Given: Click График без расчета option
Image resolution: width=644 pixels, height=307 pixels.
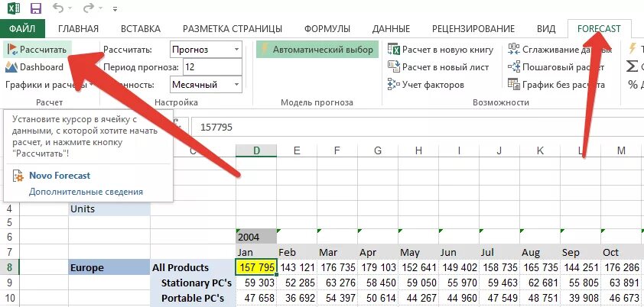Looking at the screenshot, I should [x=556, y=85].
